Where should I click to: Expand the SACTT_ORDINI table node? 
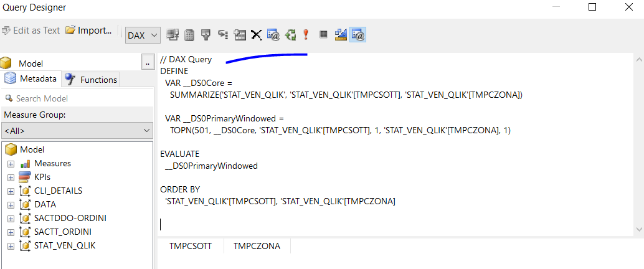pyautogui.click(x=11, y=232)
